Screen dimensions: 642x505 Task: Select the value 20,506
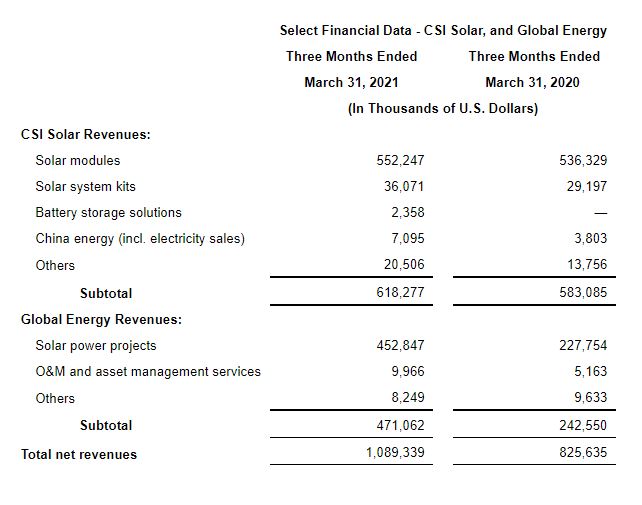[x=404, y=265]
